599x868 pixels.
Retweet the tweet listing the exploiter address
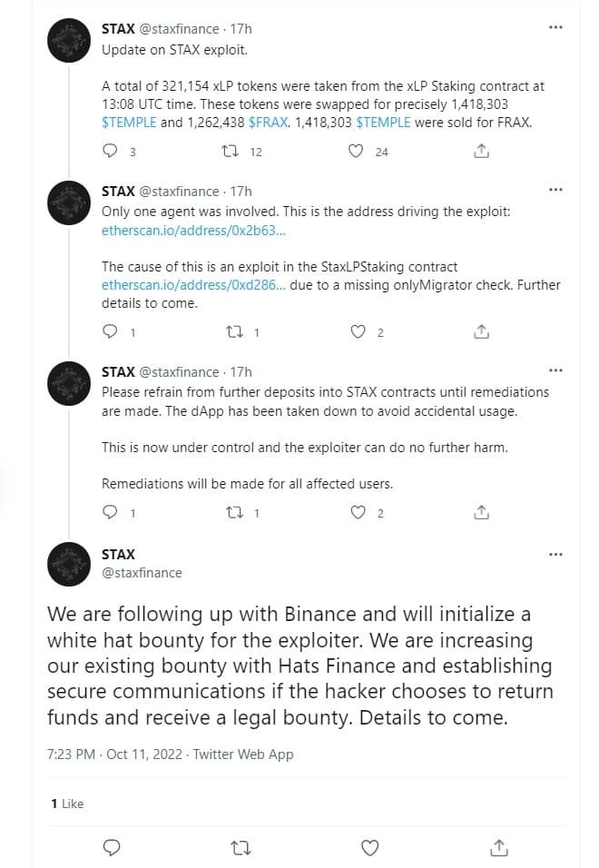click(241, 332)
